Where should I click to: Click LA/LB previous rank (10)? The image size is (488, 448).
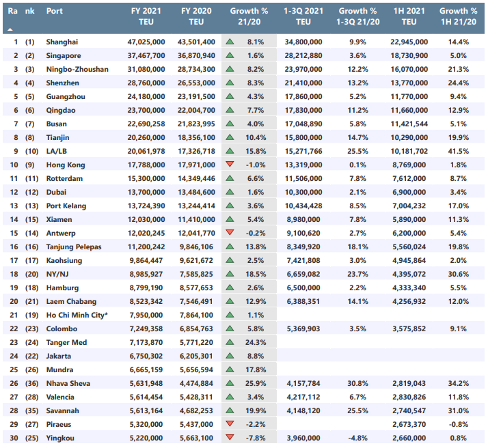click(31, 152)
